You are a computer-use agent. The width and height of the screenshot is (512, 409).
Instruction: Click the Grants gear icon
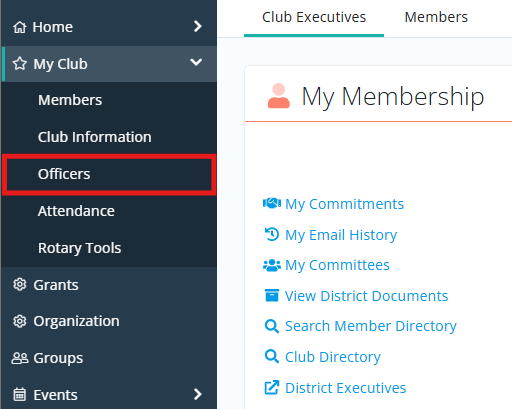tap(20, 285)
